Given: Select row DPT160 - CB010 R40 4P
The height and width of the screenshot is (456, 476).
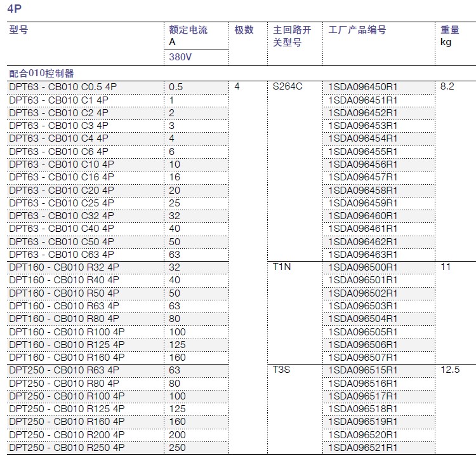Looking at the screenshot, I should coord(241,280).
